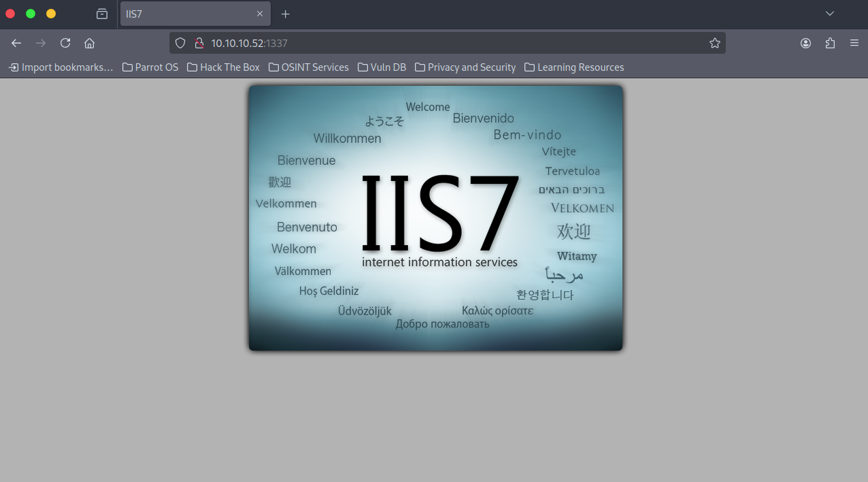Screen dimensions: 868x482
Task: Reload the current page
Action: tap(65, 43)
